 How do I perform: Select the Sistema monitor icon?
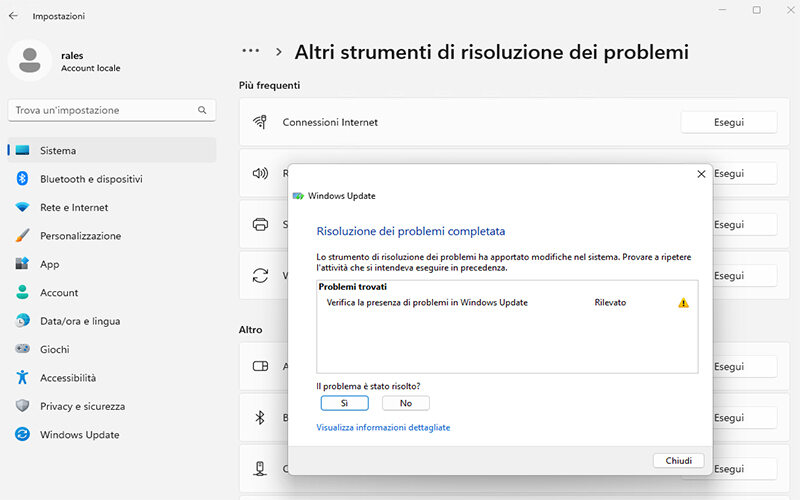pos(22,151)
